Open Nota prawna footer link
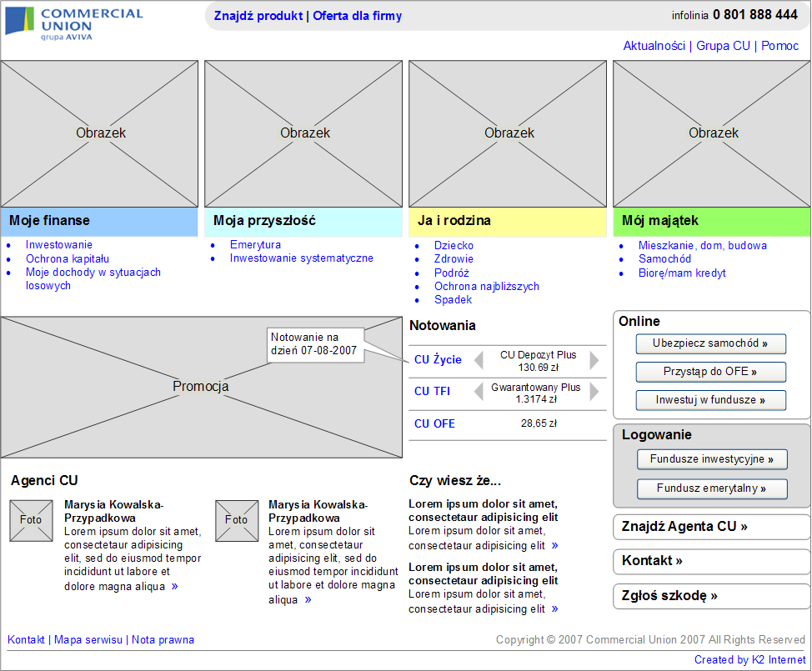 point(163,640)
